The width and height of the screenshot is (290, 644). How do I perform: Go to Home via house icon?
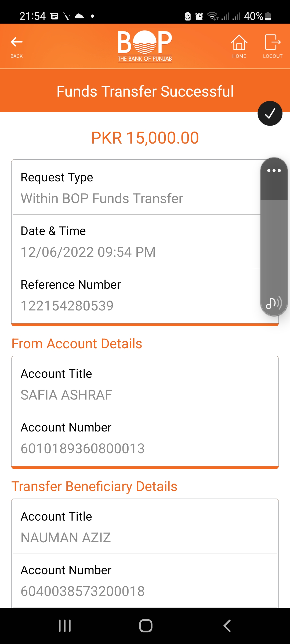239,42
